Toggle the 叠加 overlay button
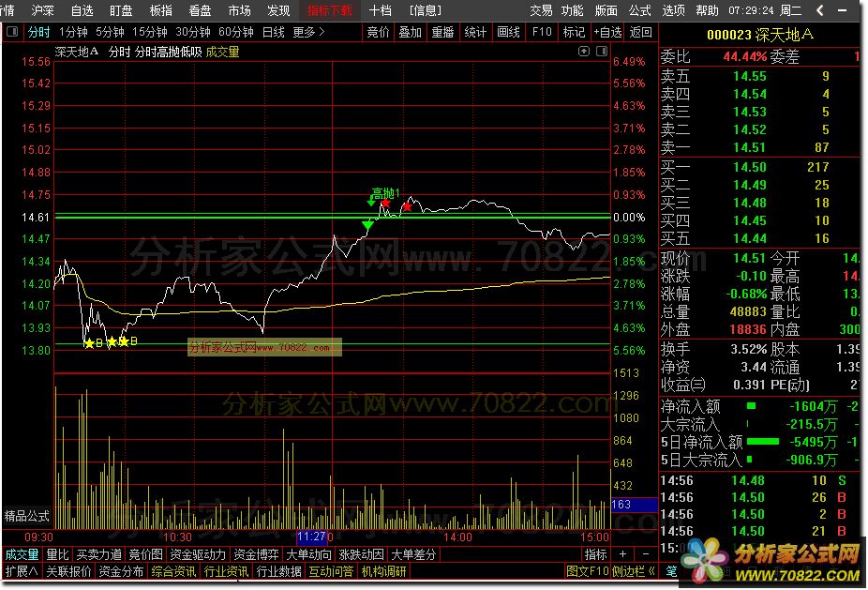Viewport: 868px width, 590px height. [x=410, y=31]
